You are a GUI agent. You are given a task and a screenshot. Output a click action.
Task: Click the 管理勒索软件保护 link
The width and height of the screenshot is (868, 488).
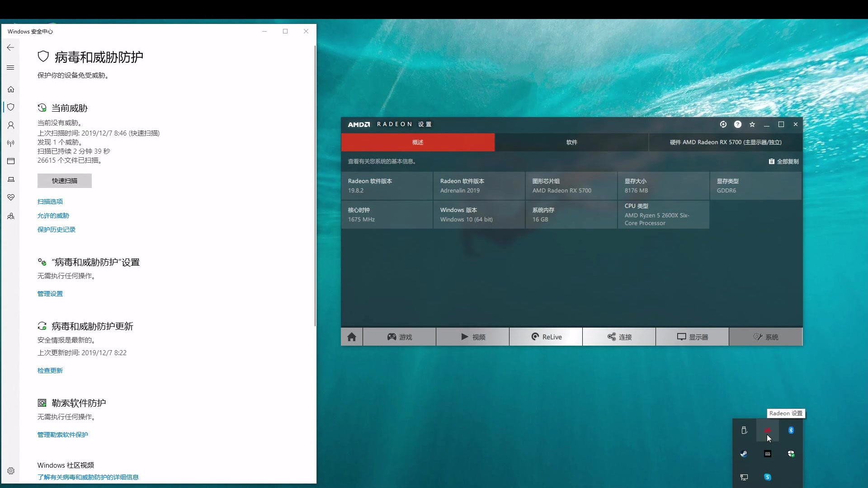pyautogui.click(x=63, y=435)
